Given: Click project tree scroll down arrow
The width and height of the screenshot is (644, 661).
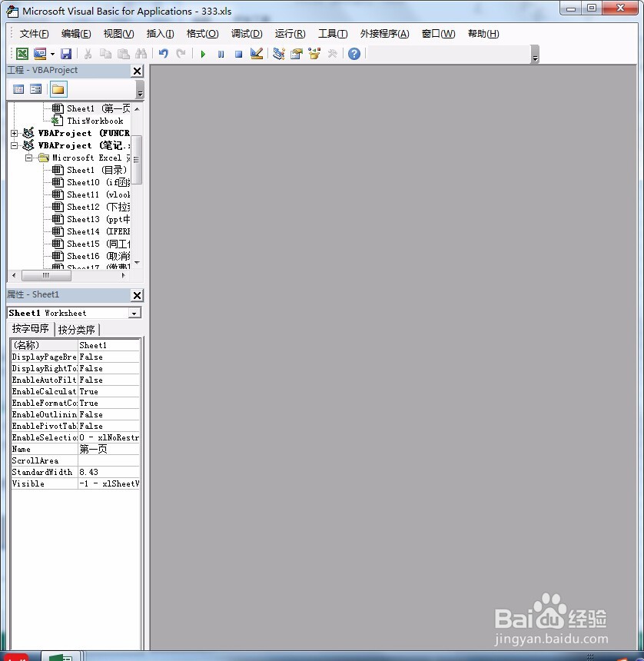Looking at the screenshot, I should [137, 263].
